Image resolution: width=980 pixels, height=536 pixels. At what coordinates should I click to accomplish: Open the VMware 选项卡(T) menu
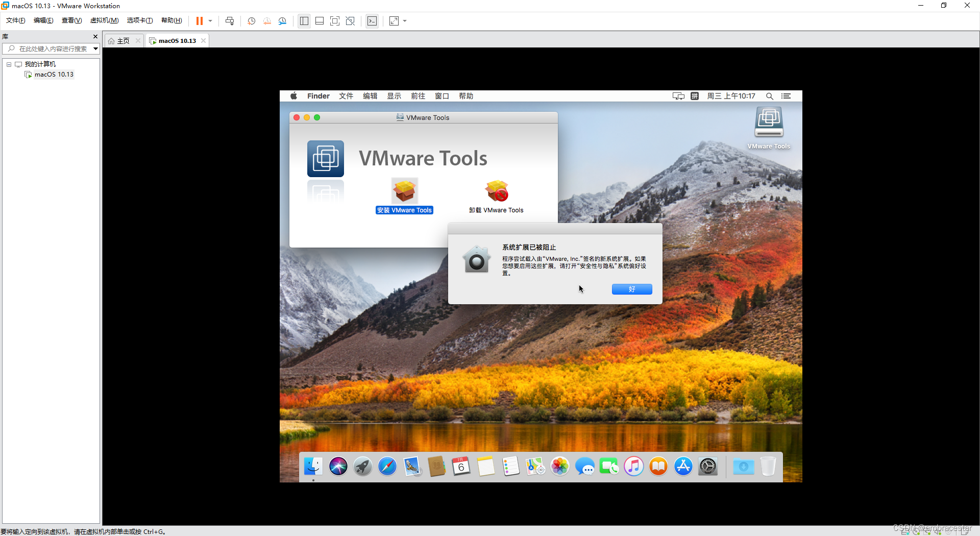[x=139, y=20]
